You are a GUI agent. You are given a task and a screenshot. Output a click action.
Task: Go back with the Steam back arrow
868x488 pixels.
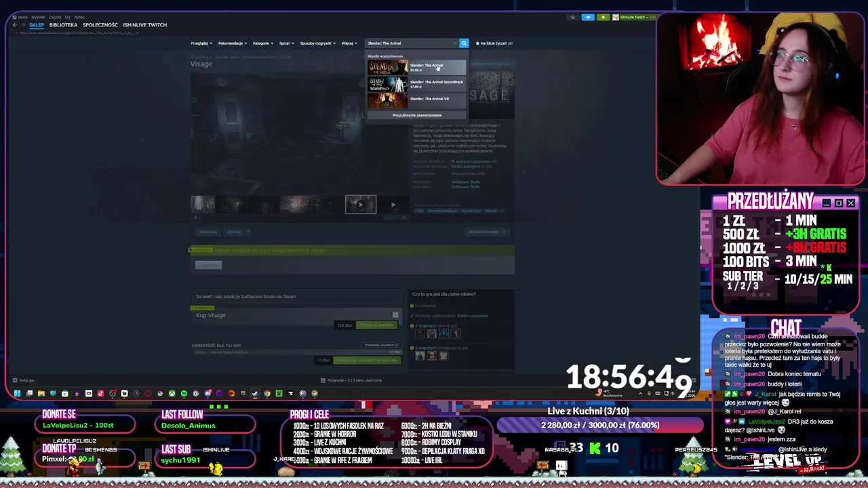click(14, 25)
